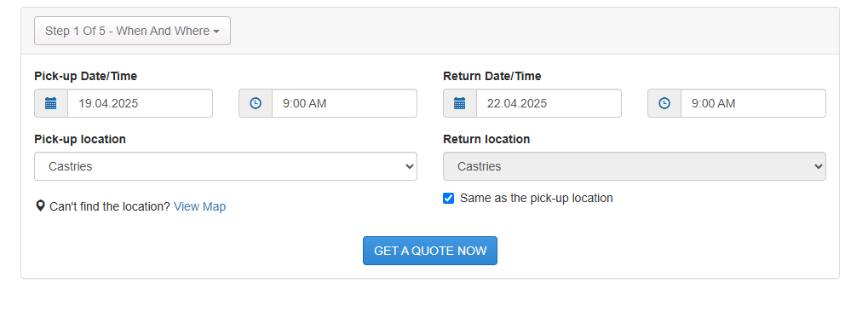868x330 pixels.
Task: Click the GET A QUOTE NOW button
Action: pyautogui.click(x=430, y=251)
